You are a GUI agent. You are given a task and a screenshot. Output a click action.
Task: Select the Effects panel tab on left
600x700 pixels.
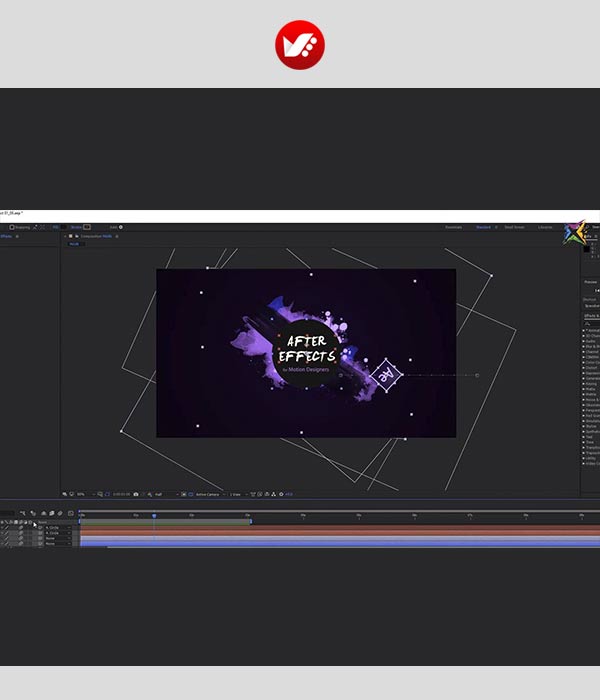click(x=6, y=236)
